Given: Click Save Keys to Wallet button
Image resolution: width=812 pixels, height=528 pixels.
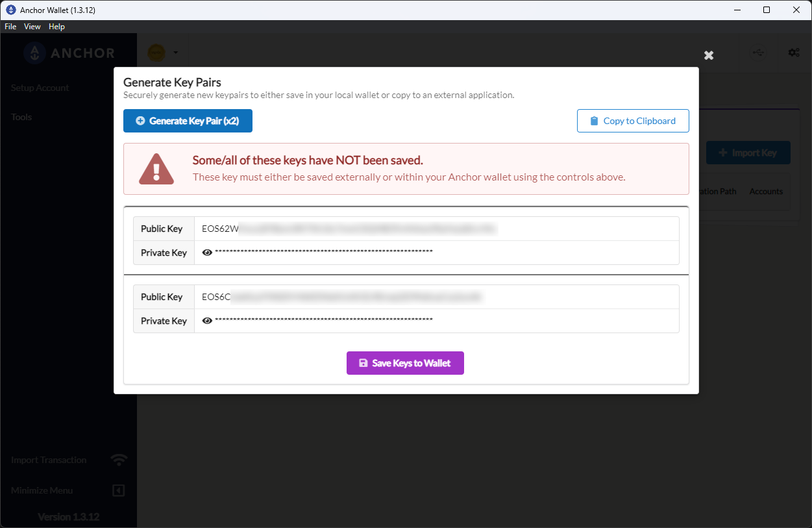Looking at the screenshot, I should tap(405, 363).
